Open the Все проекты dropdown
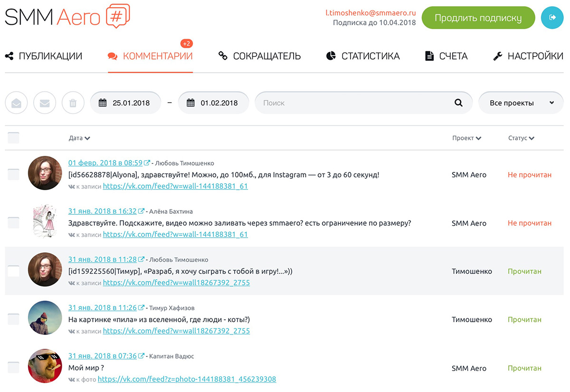This screenshot has width=570, height=392. coord(521,103)
